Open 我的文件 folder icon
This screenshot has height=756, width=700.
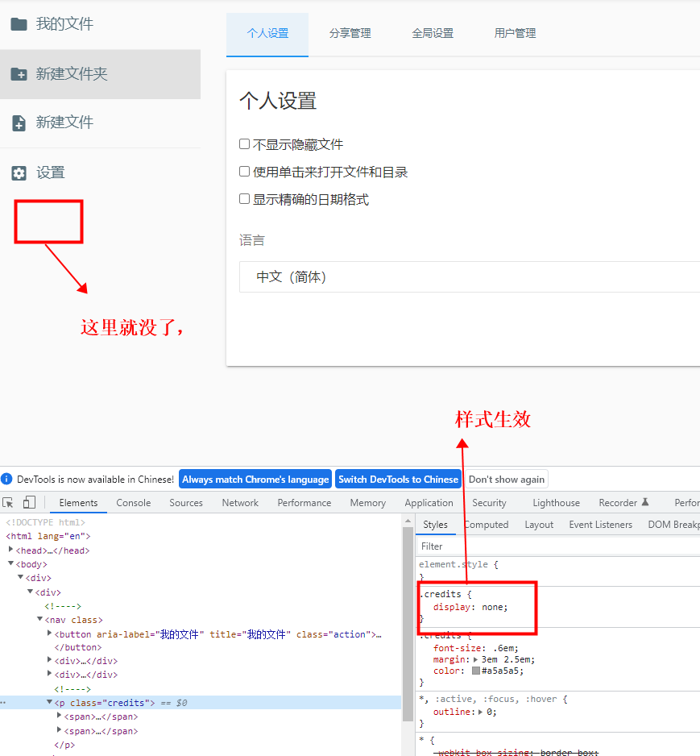click(x=20, y=23)
